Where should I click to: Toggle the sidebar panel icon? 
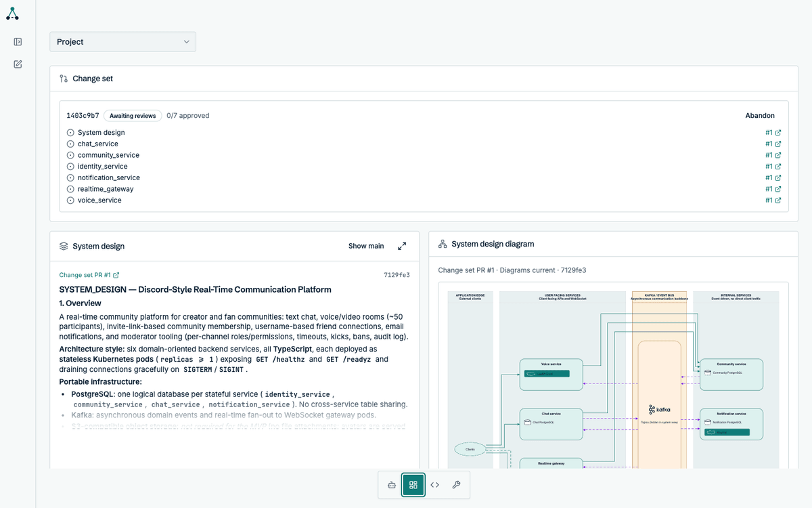(x=18, y=42)
